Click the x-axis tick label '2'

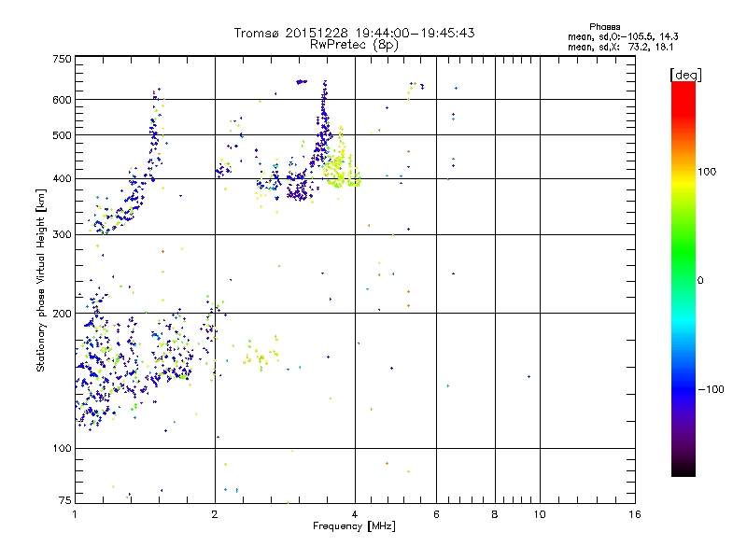215,514
